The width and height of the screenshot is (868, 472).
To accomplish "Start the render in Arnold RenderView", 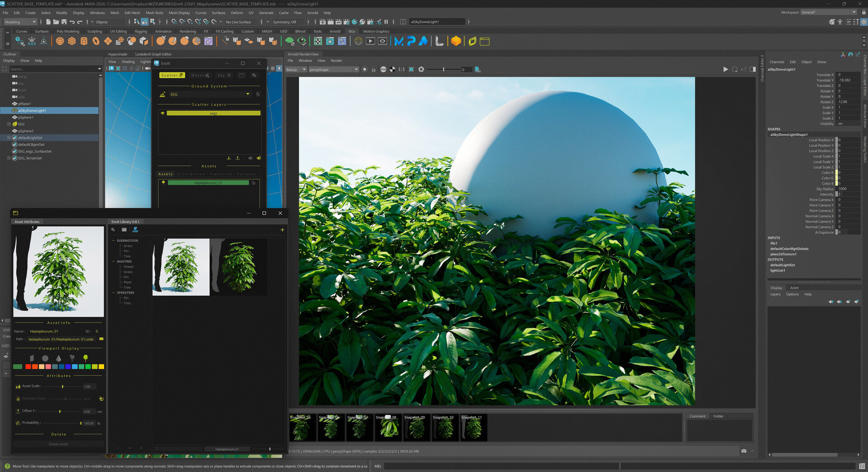I will (x=726, y=69).
